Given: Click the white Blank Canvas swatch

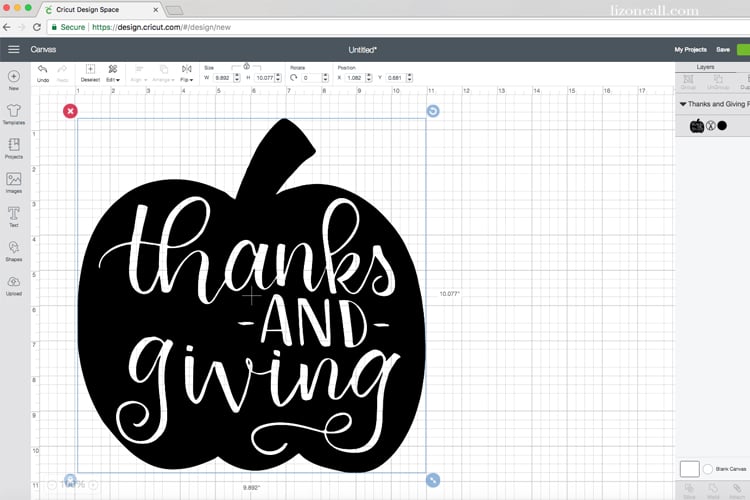Looking at the screenshot, I should [x=690, y=469].
